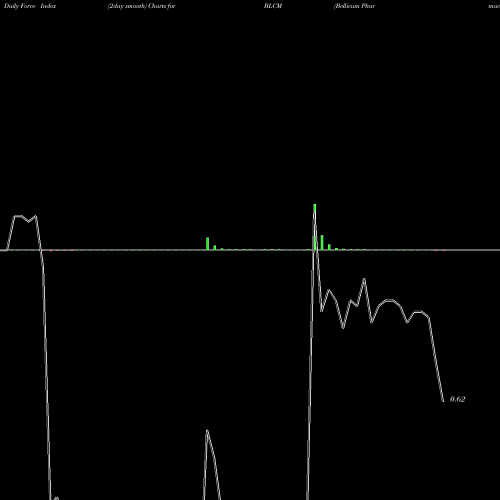
Task: Click the 'Daily Force Index' title text
Action: pos(30,6)
